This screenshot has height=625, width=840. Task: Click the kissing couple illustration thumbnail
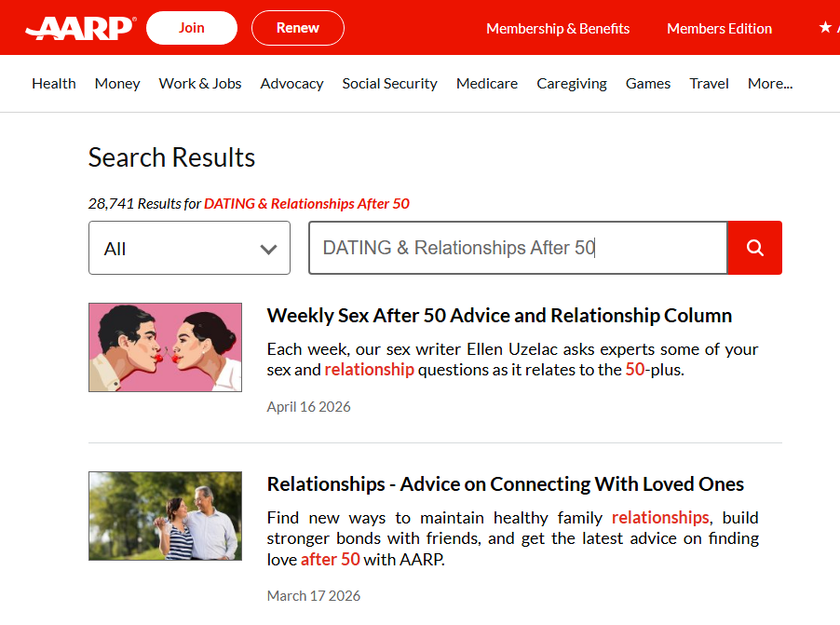(x=165, y=347)
